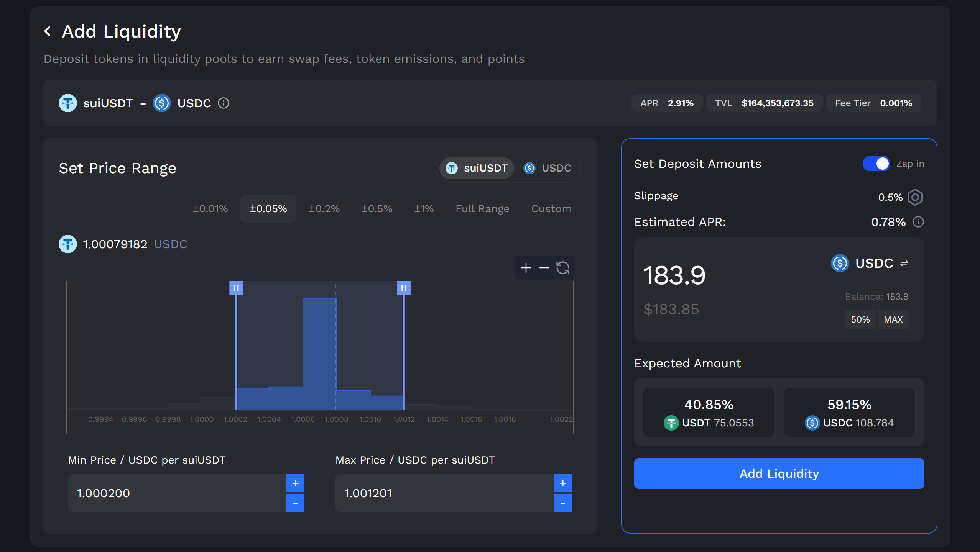Image resolution: width=980 pixels, height=552 pixels.
Task: Zoom out on the price chart
Action: 544,268
